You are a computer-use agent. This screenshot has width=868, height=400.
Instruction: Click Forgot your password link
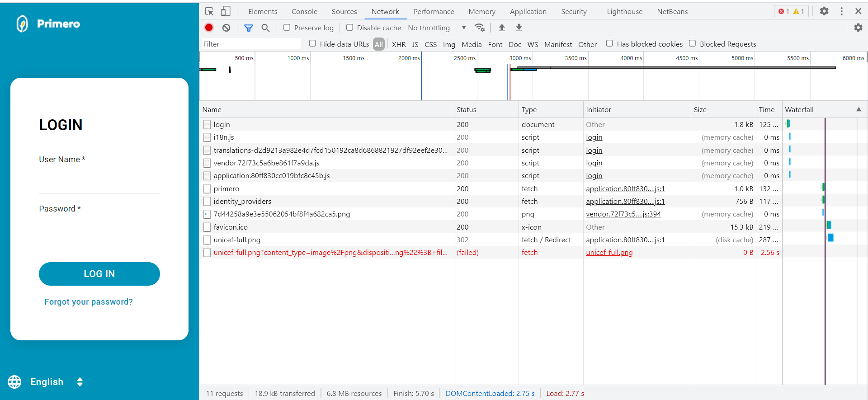(x=89, y=302)
